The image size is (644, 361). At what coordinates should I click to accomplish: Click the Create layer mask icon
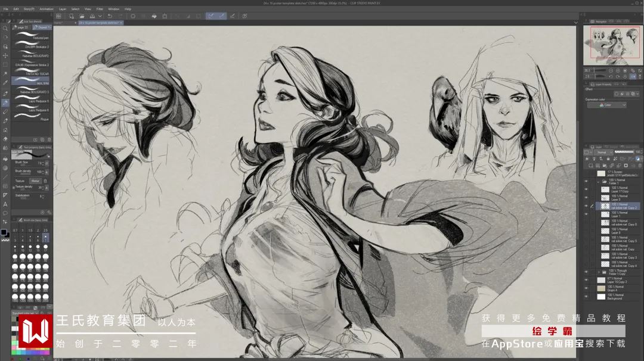[x=626, y=166]
